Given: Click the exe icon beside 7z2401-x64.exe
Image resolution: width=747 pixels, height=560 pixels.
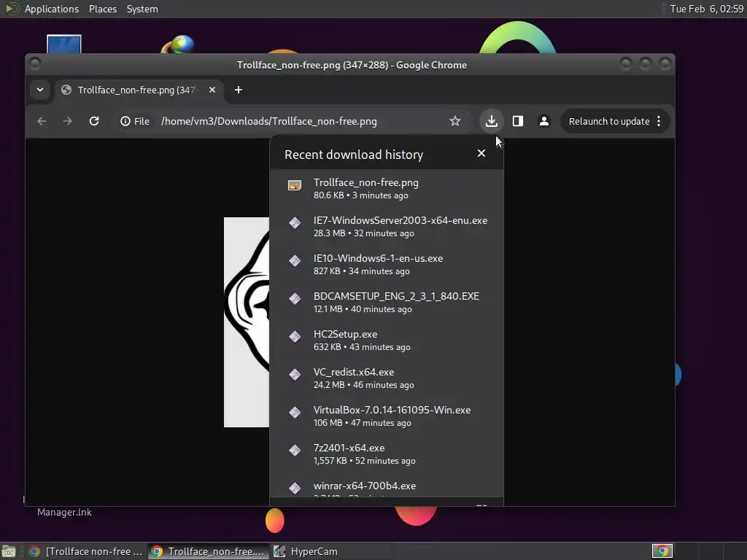Looking at the screenshot, I should coord(295,450).
